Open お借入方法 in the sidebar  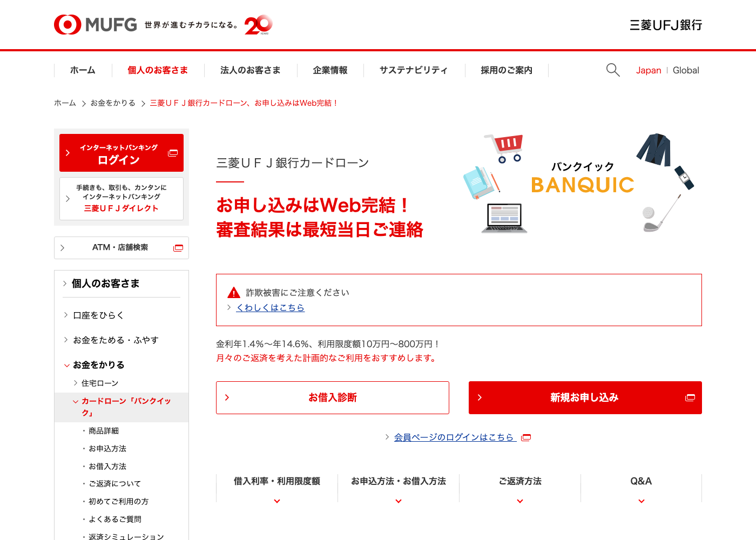point(107,467)
